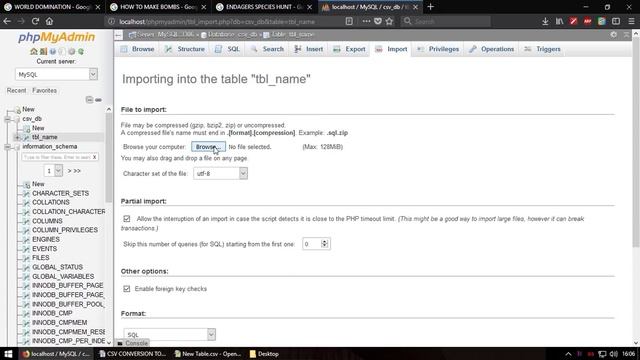Open the Windows Start menu
This screenshot has height=360, width=640.
click(x=8, y=354)
